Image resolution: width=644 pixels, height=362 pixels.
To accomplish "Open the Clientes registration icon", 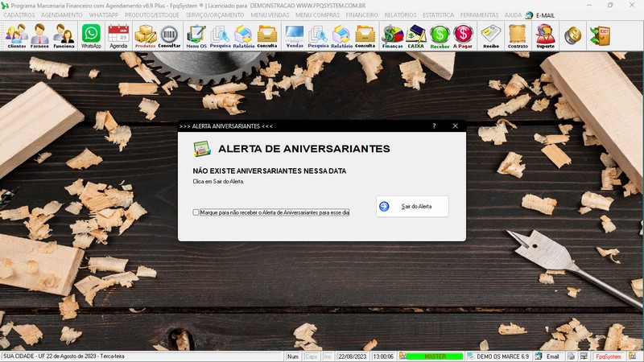I will click(x=16, y=35).
